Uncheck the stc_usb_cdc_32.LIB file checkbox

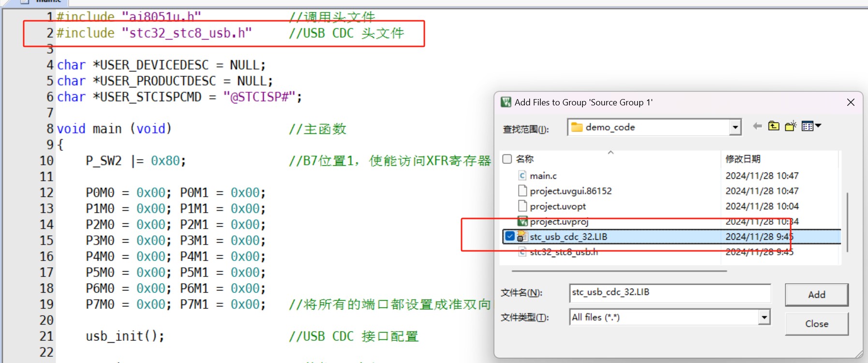coord(510,236)
